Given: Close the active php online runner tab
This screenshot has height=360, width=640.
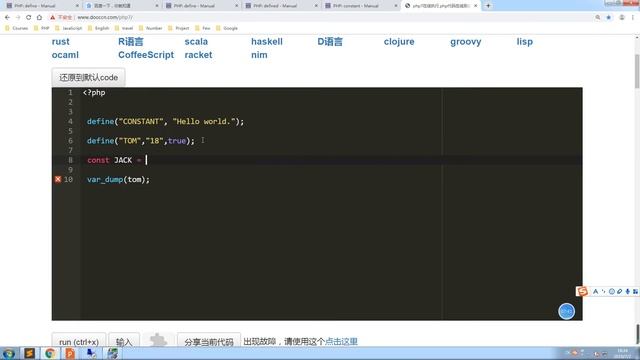Looking at the screenshot, I should point(476,6).
